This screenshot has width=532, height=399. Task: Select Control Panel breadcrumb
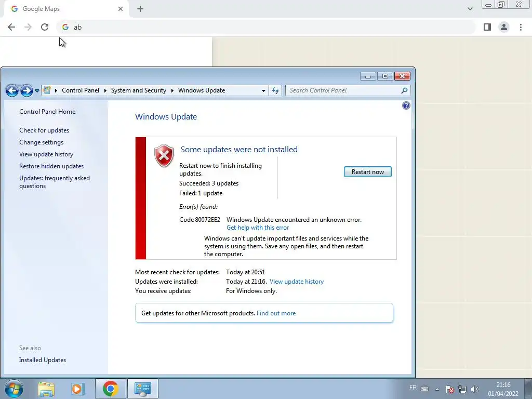(x=81, y=90)
